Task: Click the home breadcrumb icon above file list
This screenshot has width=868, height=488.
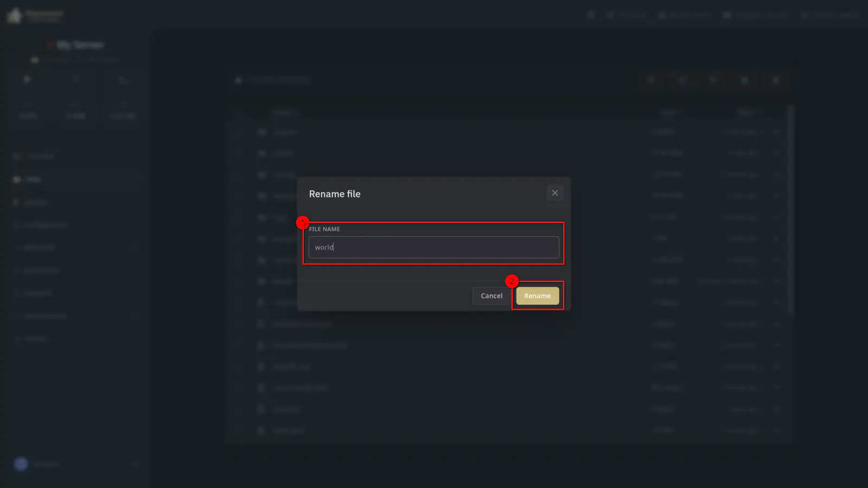Action: tap(238, 80)
